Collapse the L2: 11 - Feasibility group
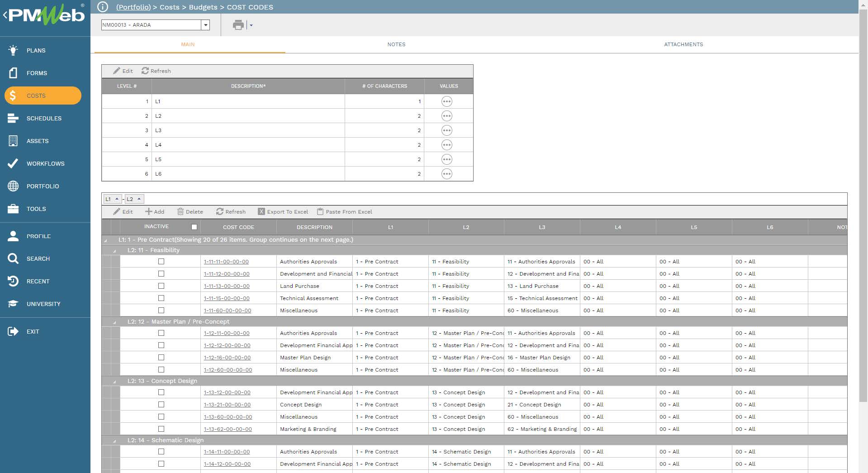The image size is (868, 473). point(114,251)
